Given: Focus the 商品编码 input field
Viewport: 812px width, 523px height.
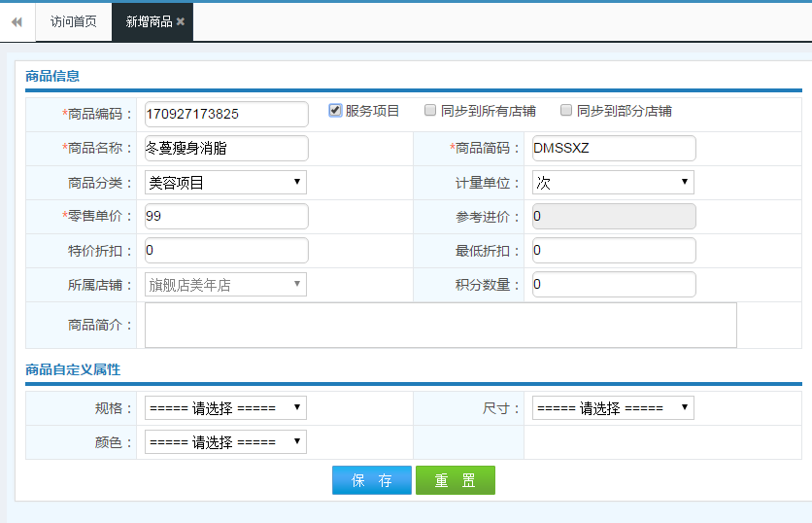Looking at the screenshot, I should click(225, 114).
